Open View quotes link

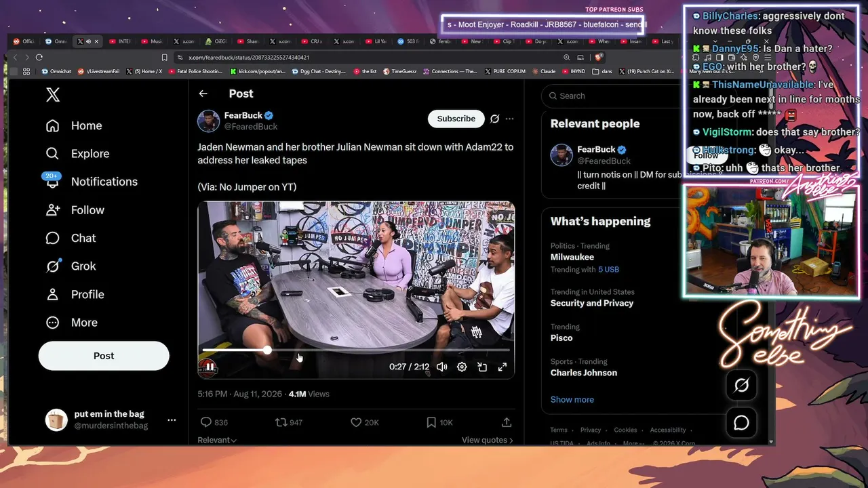click(488, 440)
